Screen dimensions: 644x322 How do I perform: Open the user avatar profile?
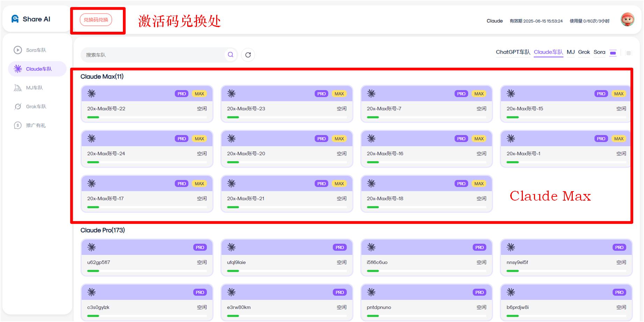[627, 20]
